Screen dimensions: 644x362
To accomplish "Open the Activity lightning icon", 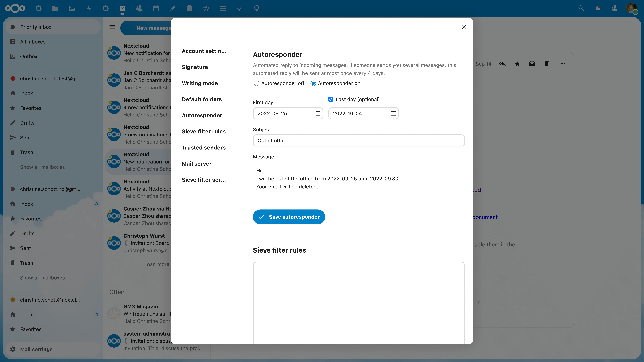I will pyautogui.click(x=89, y=8).
